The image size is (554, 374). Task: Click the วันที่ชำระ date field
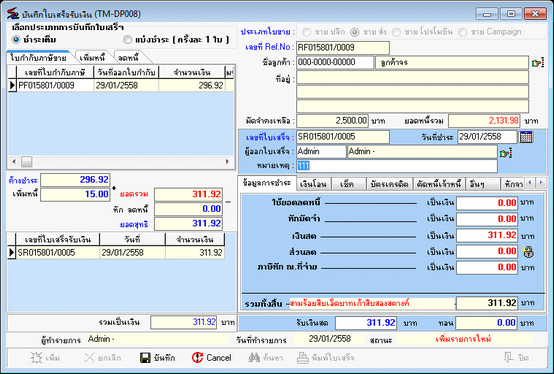click(487, 137)
